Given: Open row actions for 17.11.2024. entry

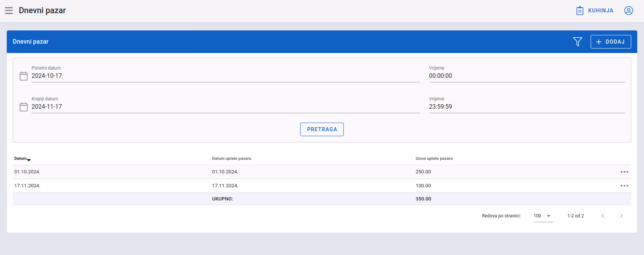Looking at the screenshot, I should [624, 186].
